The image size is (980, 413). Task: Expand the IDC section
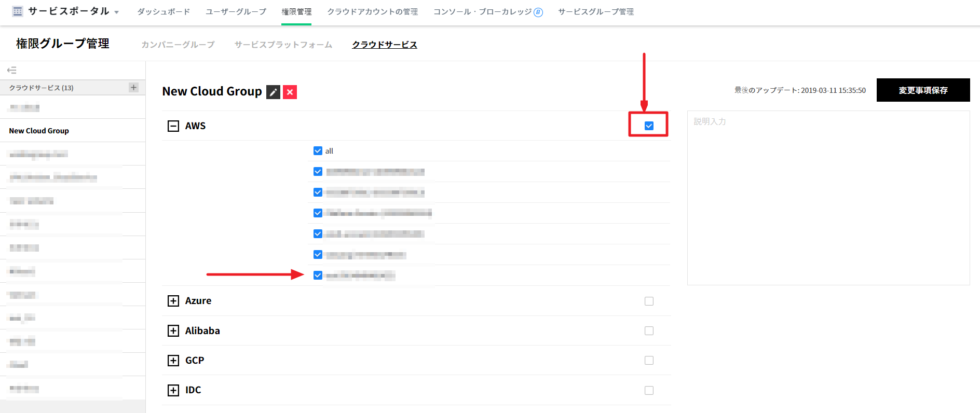[x=173, y=390]
